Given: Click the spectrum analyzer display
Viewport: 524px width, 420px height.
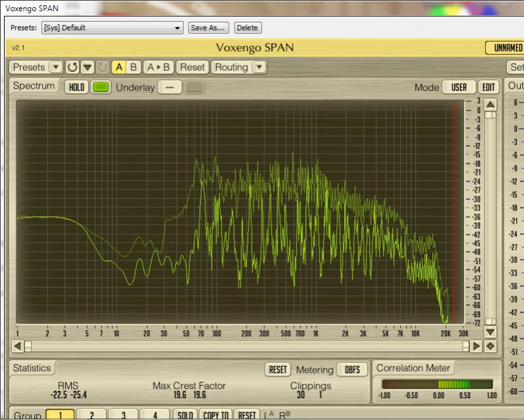Looking at the screenshot, I should tap(240, 212).
